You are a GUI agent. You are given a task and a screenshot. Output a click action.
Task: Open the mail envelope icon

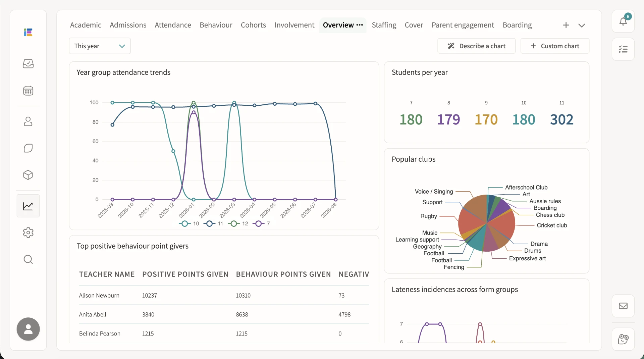click(623, 306)
